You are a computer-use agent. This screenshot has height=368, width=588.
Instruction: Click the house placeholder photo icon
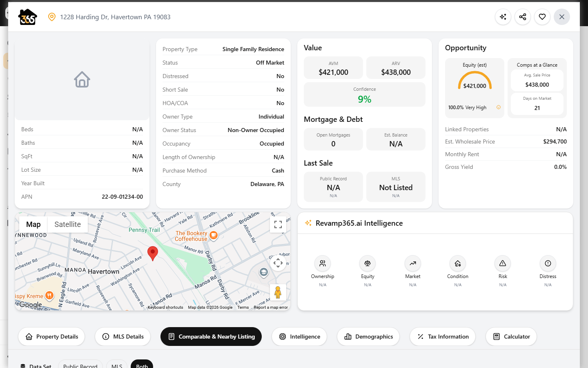[82, 79]
